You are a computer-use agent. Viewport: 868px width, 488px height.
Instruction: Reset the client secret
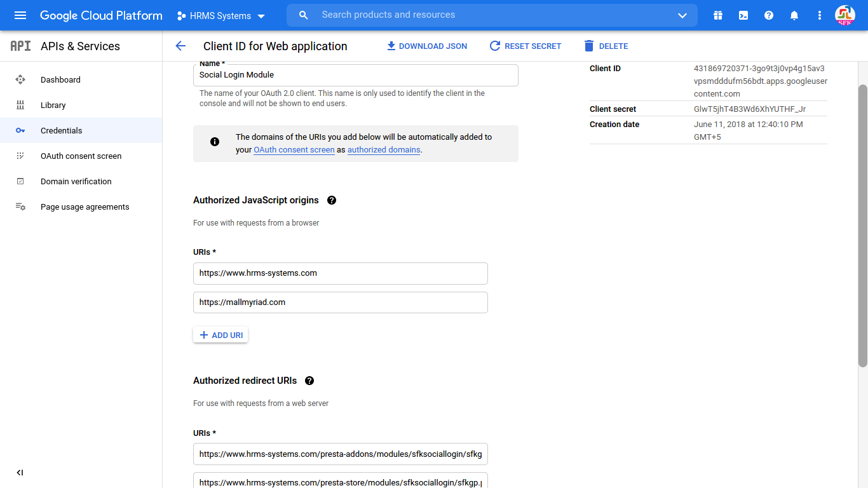[526, 46]
